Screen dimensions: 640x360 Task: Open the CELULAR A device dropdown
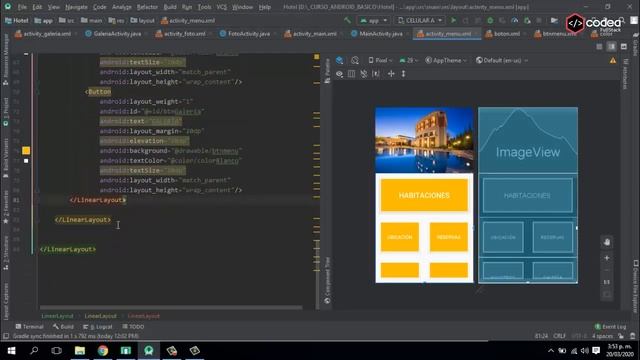pos(420,20)
